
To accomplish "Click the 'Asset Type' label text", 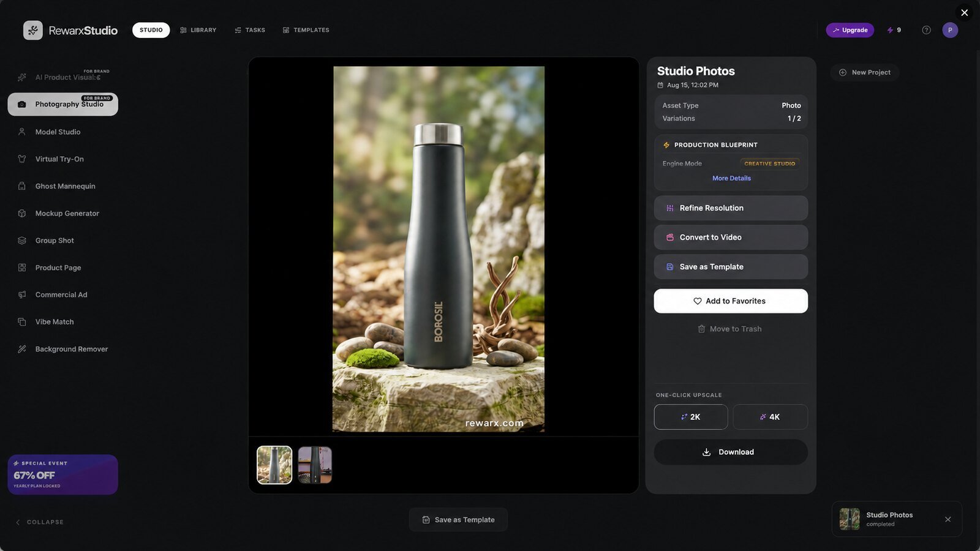I will (680, 105).
